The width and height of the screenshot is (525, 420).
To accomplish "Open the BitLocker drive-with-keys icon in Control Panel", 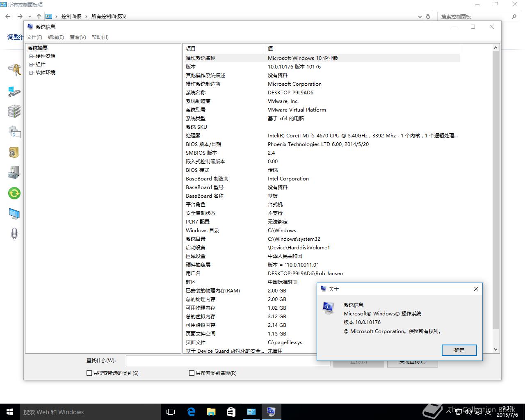I will pos(14,70).
